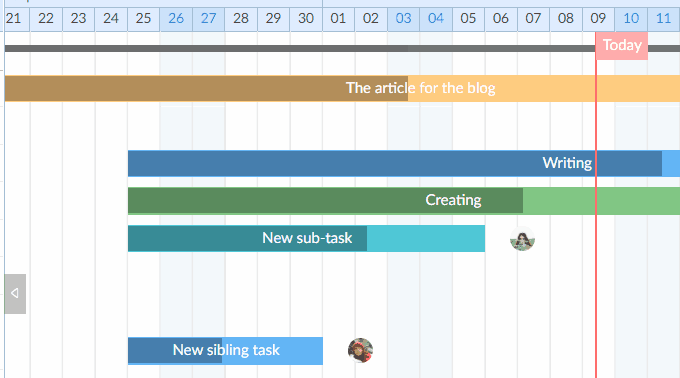Select the New sub-task bar
Viewport: 680px width, 378px height.
pyautogui.click(x=306, y=238)
